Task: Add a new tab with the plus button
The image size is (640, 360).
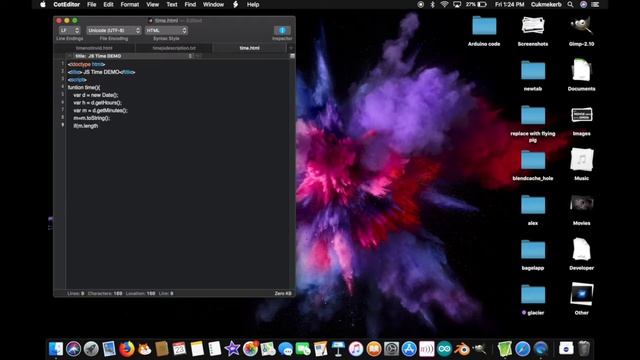Action: [291, 48]
